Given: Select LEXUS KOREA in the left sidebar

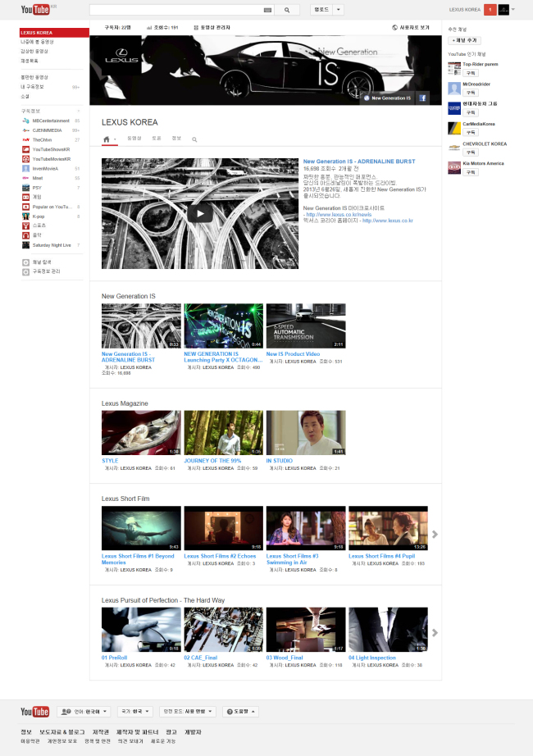Looking at the screenshot, I should (x=54, y=32).
